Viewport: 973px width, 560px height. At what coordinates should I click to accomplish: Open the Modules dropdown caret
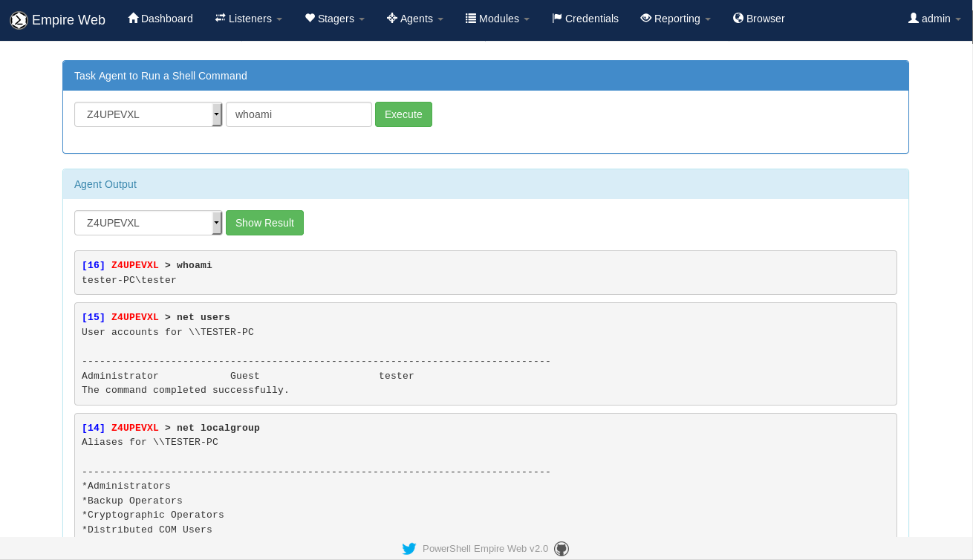click(x=527, y=19)
